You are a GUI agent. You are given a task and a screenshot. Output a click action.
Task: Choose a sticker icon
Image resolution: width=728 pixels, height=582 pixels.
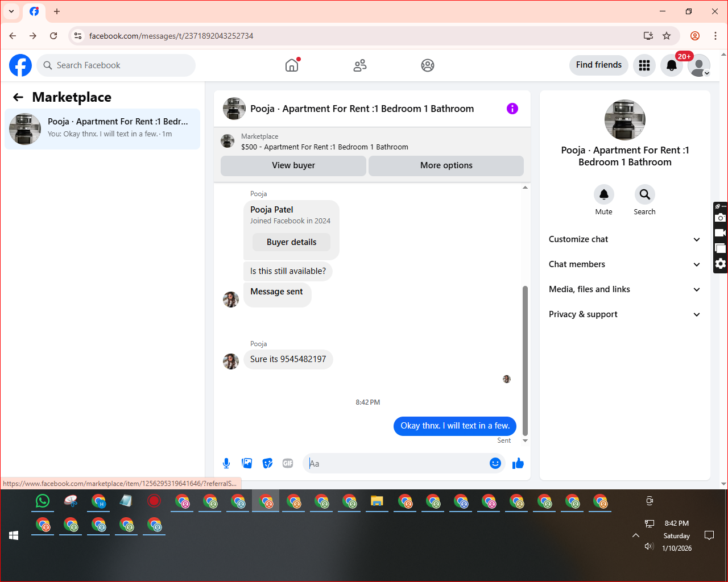point(267,463)
